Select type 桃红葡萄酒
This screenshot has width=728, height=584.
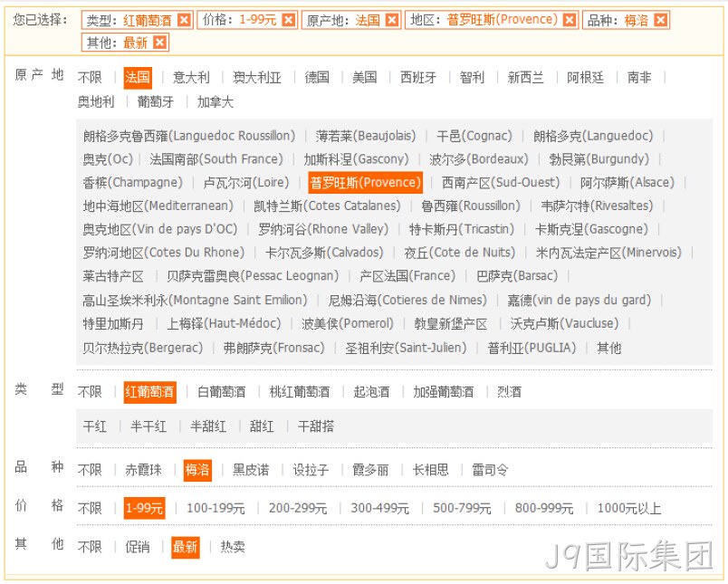click(x=300, y=392)
